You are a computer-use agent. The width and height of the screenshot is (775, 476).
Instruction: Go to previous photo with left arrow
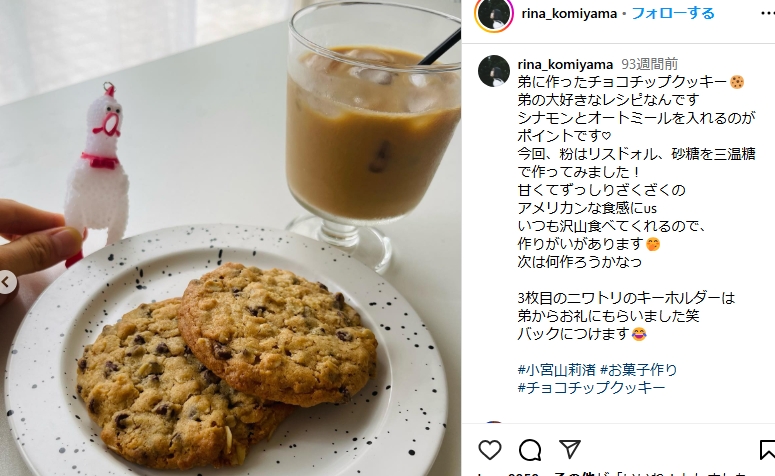point(6,282)
